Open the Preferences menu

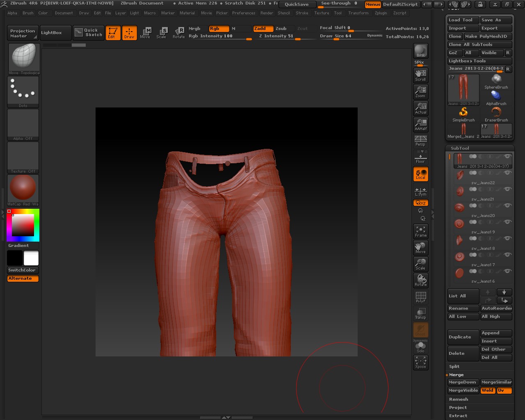click(243, 13)
